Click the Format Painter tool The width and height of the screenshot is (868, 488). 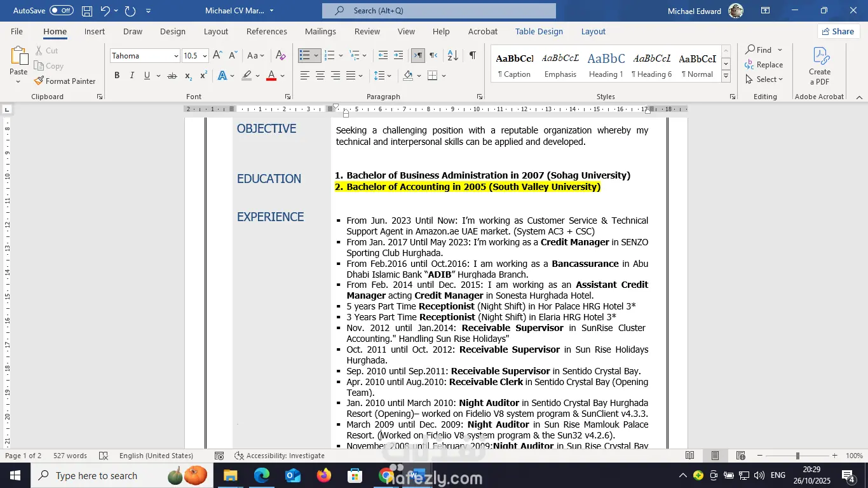[65, 81]
